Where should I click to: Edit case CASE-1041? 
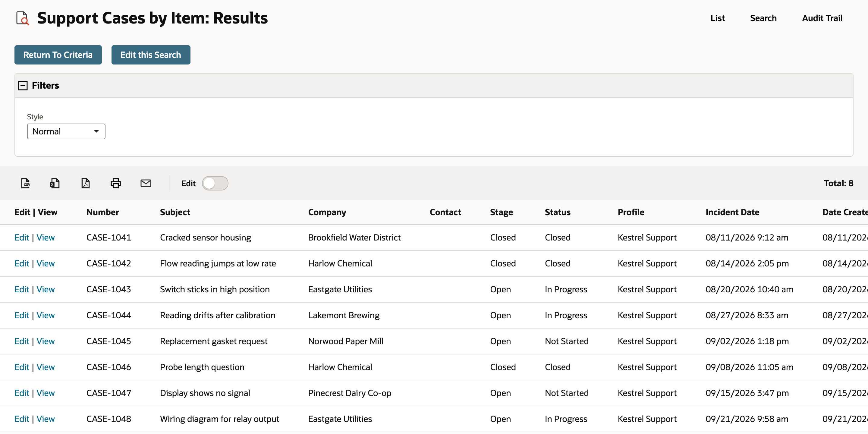tap(22, 237)
